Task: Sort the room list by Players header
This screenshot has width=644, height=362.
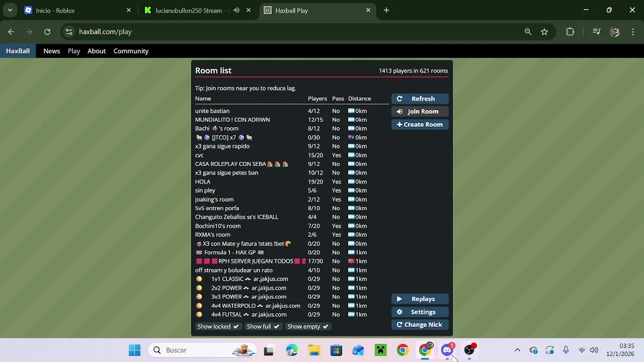Action: pos(317,99)
